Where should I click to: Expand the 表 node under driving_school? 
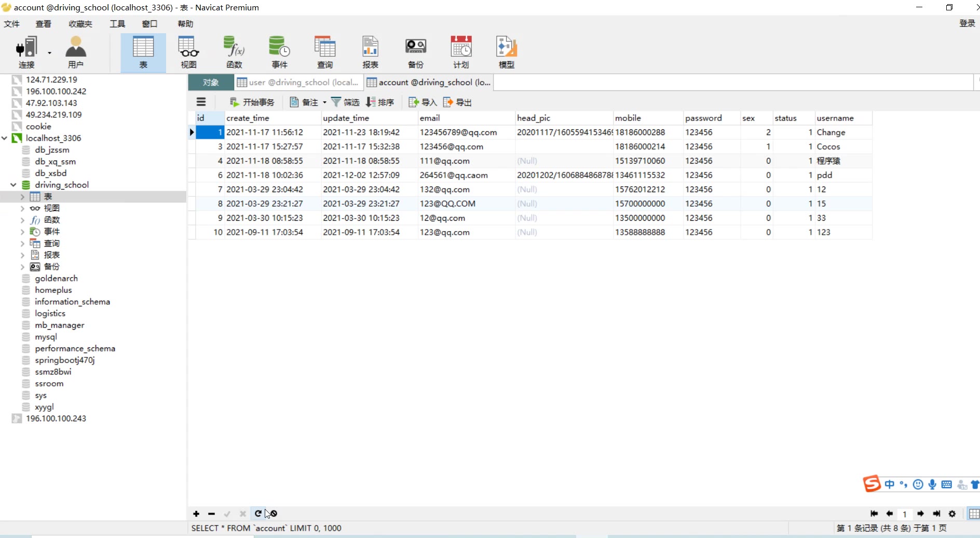click(x=22, y=197)
